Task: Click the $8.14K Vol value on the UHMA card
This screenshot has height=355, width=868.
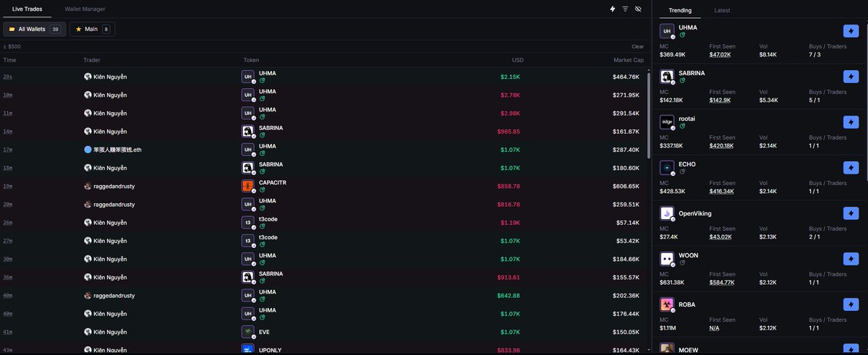Action: (x=768, y=54)
